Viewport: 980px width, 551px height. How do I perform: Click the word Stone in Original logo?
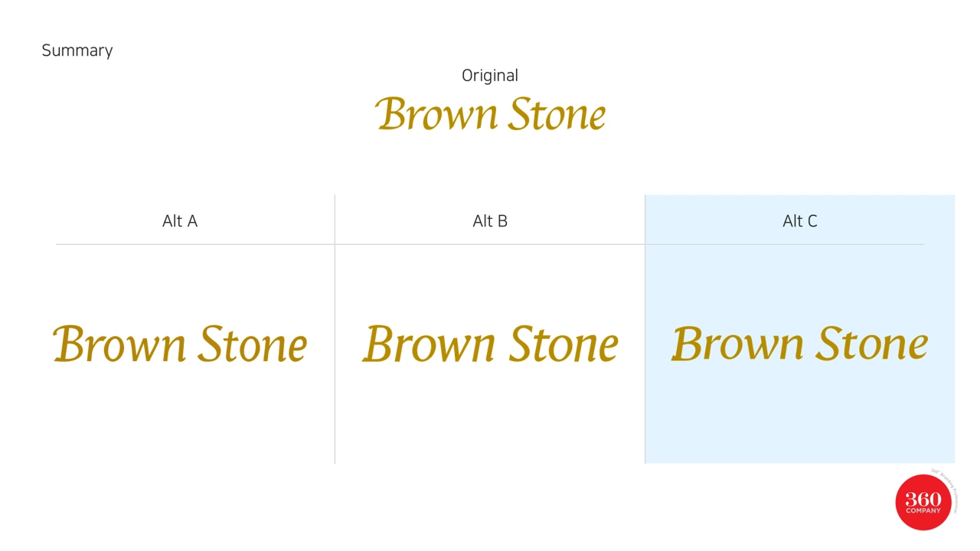pos(557,114)
